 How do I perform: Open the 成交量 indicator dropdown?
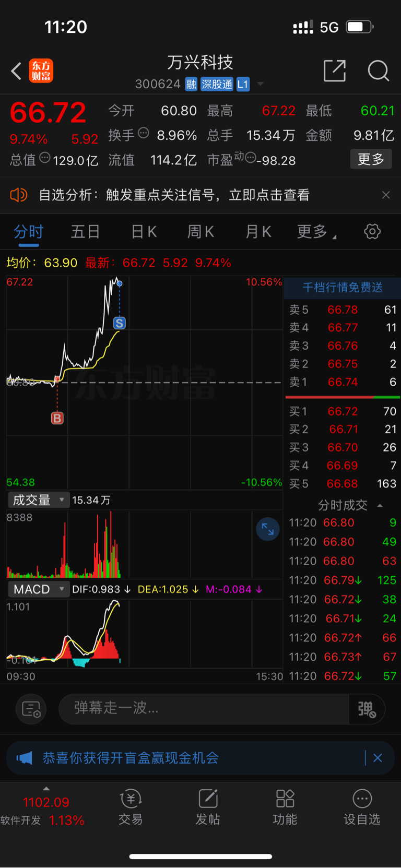click(x=38, y=500)
